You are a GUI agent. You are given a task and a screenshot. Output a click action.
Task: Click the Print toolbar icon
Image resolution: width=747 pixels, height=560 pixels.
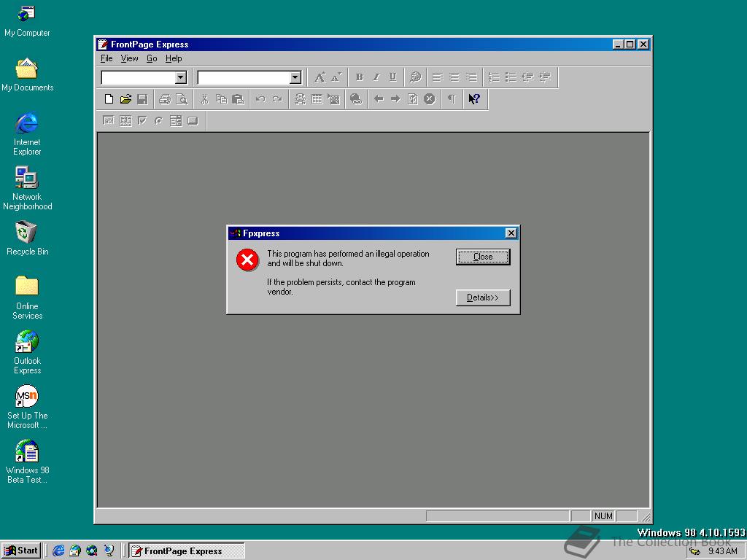165,99
